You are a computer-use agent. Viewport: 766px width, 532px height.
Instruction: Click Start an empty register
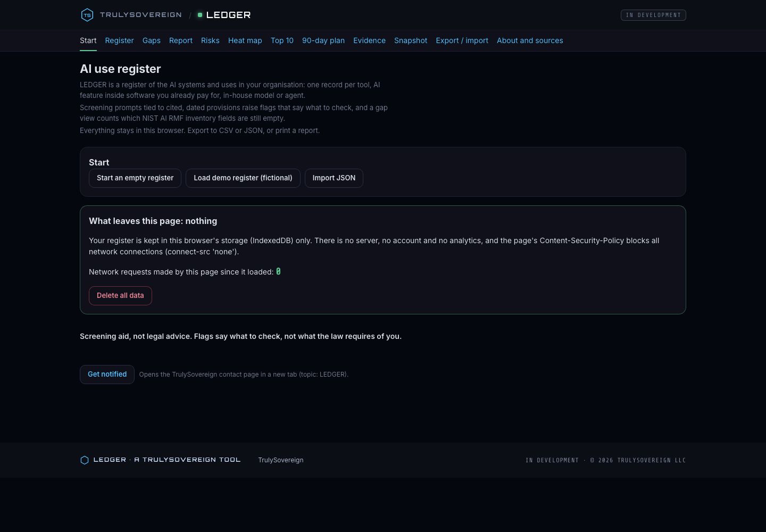click(135, 178)
